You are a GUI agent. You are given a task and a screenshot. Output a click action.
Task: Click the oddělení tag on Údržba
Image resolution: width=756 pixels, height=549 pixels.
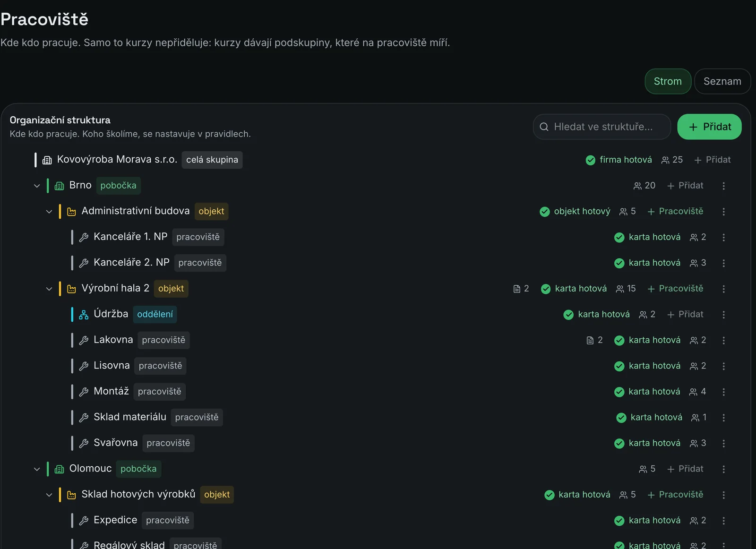click(155, 314)
